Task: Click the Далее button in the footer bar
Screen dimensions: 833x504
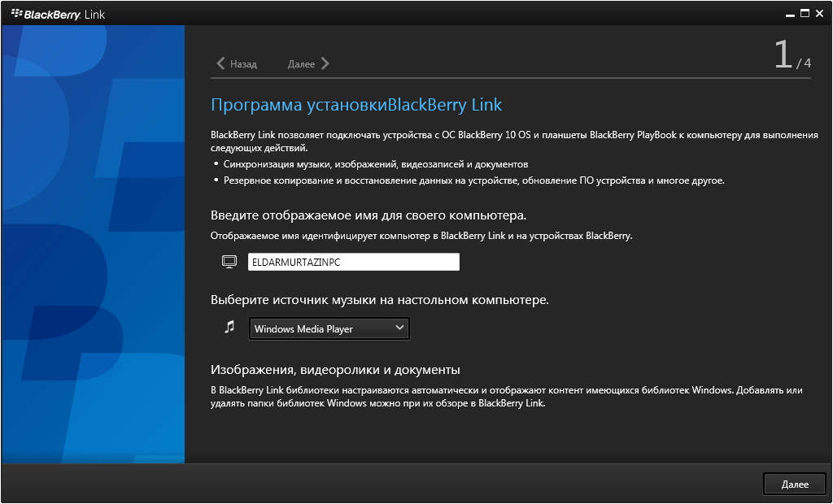Action: point(795,484)
